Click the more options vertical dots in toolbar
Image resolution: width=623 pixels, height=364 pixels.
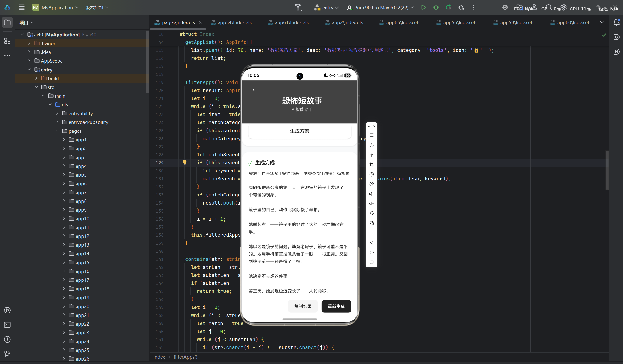(473, 7)
